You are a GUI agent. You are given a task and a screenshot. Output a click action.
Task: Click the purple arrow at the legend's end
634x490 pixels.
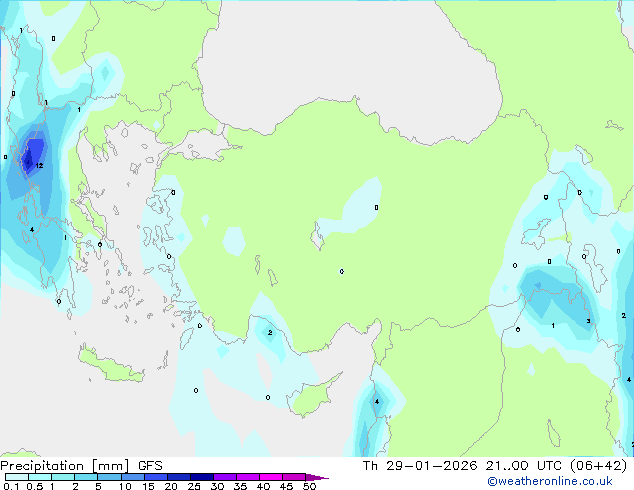coord(317,477)
